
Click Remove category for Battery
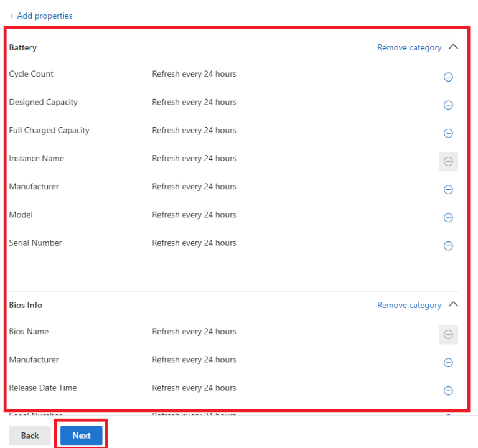409,48
